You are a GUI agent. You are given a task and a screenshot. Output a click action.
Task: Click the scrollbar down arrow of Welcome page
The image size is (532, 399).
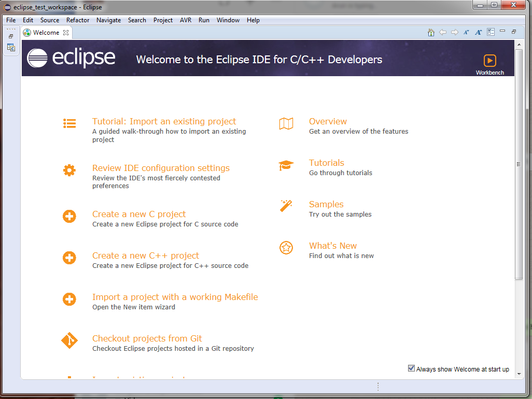point(519,374)
